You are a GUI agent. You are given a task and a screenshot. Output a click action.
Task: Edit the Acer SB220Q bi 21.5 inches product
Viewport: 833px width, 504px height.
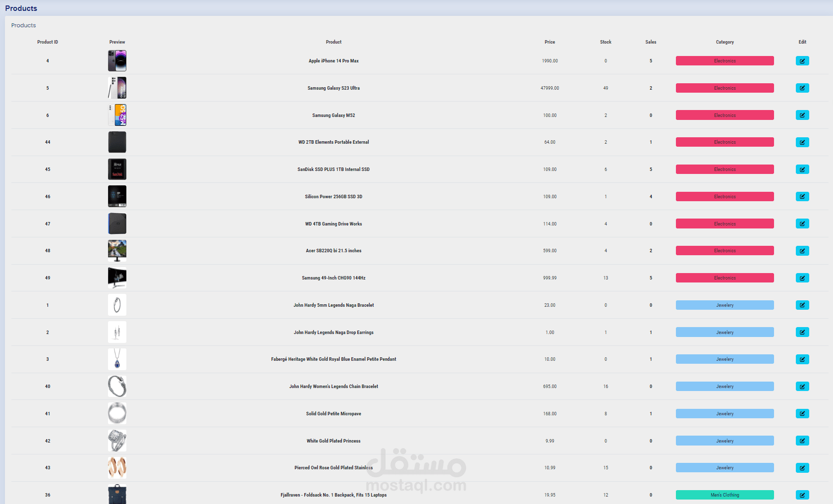(802, 251)
